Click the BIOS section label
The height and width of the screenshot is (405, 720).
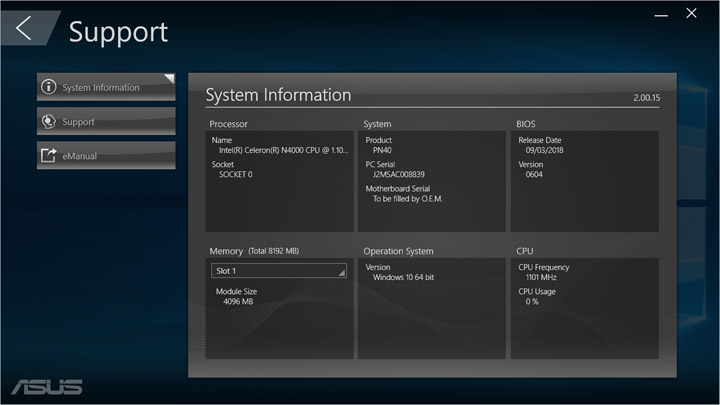click(x=526, y=124)
